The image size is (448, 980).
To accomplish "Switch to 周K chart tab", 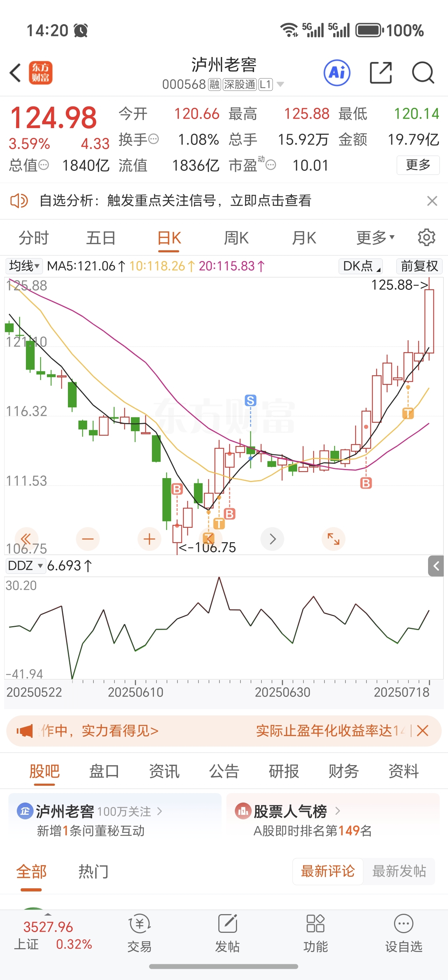I will [236, 238].
